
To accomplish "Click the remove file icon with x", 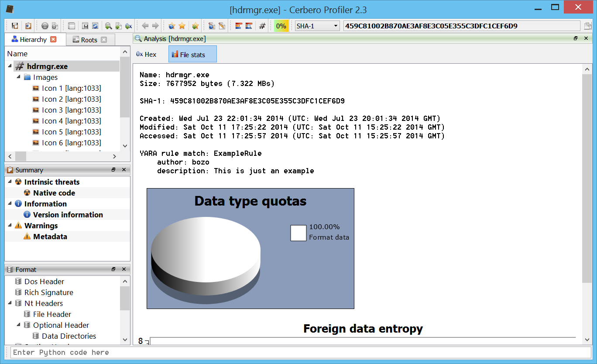I will coord(129,26).
